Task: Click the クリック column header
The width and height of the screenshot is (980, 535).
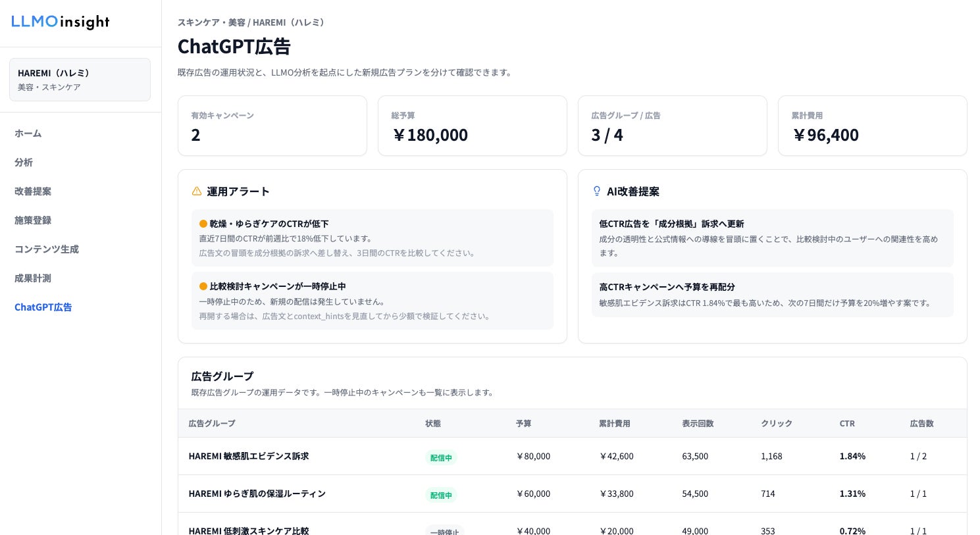Action: [x=777, y=424]
